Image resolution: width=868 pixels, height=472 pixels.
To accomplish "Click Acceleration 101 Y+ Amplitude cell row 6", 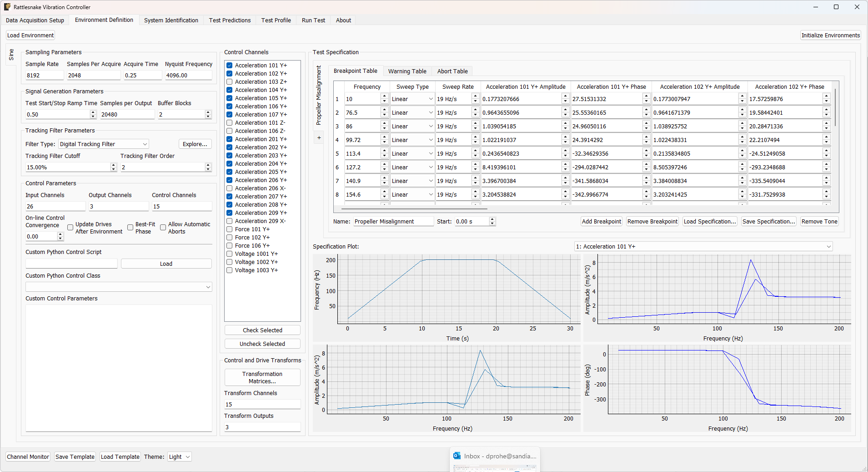I will pos(522,167).
